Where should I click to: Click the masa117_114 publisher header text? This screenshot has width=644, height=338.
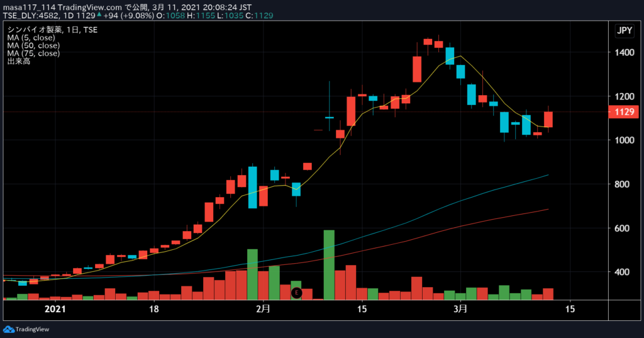[x=29, y=8]
